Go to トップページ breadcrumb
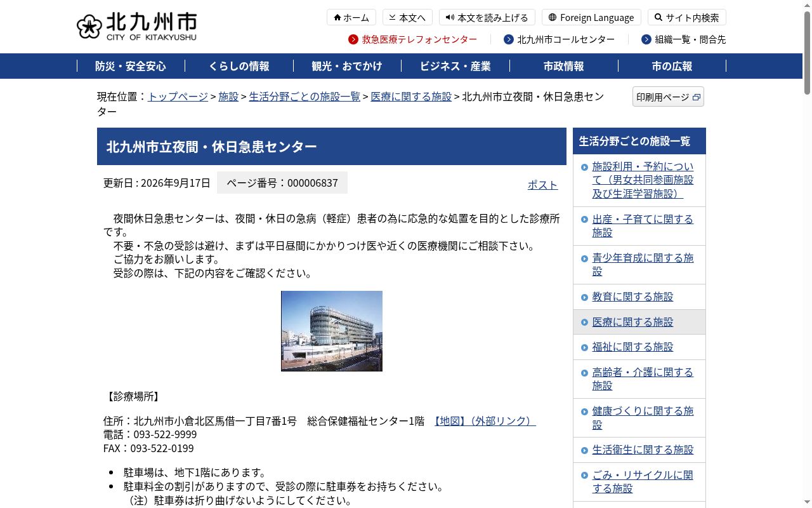Image resolution: width=812 pixels, height=508 pixels. coord(178,97)
